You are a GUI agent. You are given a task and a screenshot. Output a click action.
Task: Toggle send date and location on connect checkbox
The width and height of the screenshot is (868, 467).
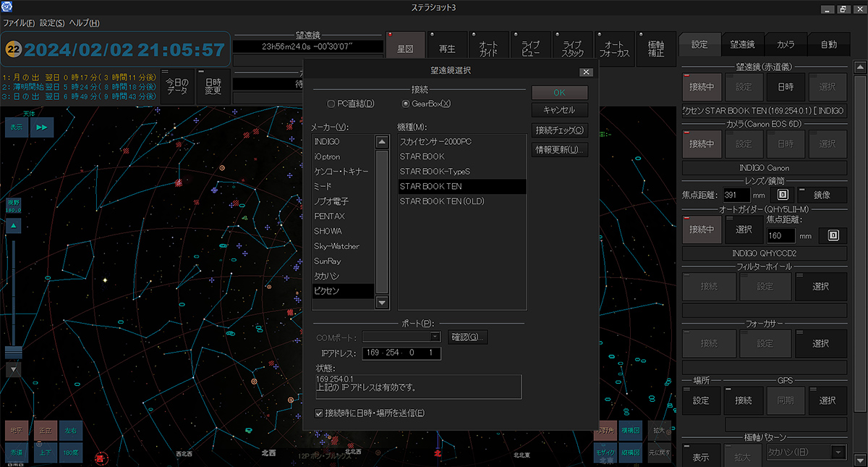pyautogui.click(x=319, y=413)
